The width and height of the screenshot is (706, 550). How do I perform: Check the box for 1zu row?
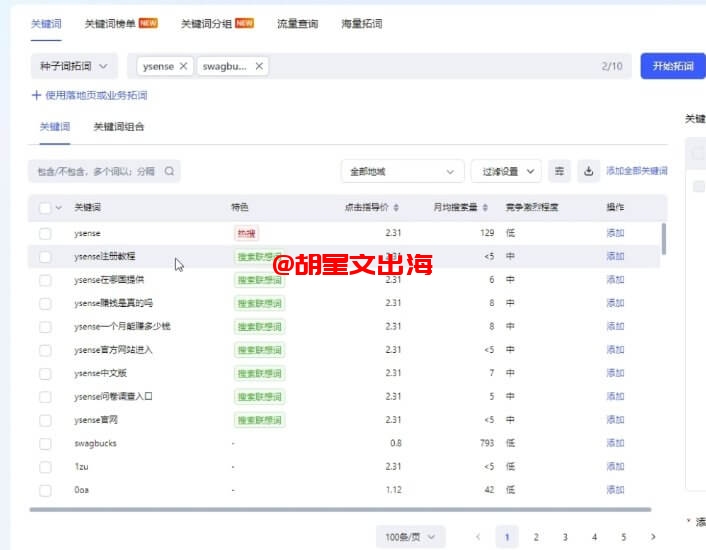point(45,467)
